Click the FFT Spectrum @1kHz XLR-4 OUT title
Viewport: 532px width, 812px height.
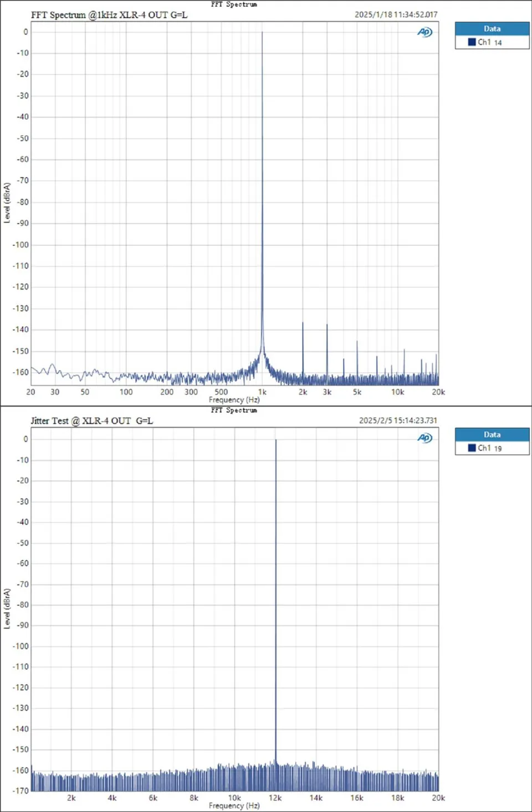coord(109,15)
